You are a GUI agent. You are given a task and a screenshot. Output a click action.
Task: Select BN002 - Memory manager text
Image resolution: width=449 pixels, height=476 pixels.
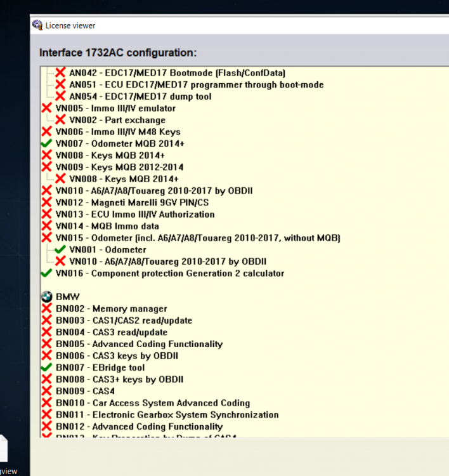coord(112,308)
